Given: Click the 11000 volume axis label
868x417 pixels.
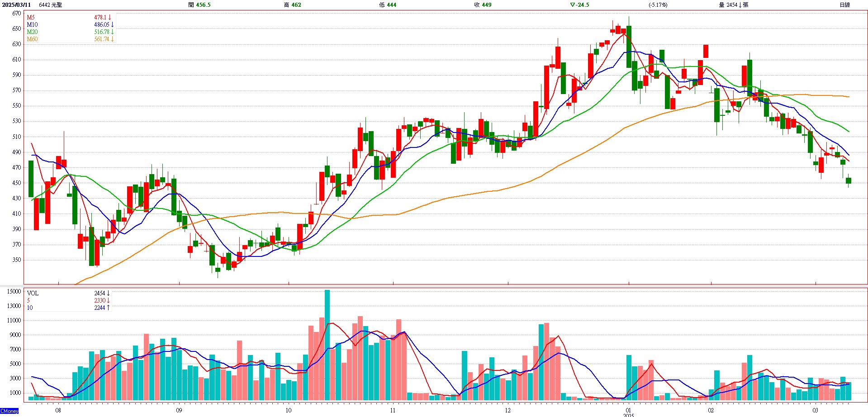Looking at the screenshot, I should (14, 321).
